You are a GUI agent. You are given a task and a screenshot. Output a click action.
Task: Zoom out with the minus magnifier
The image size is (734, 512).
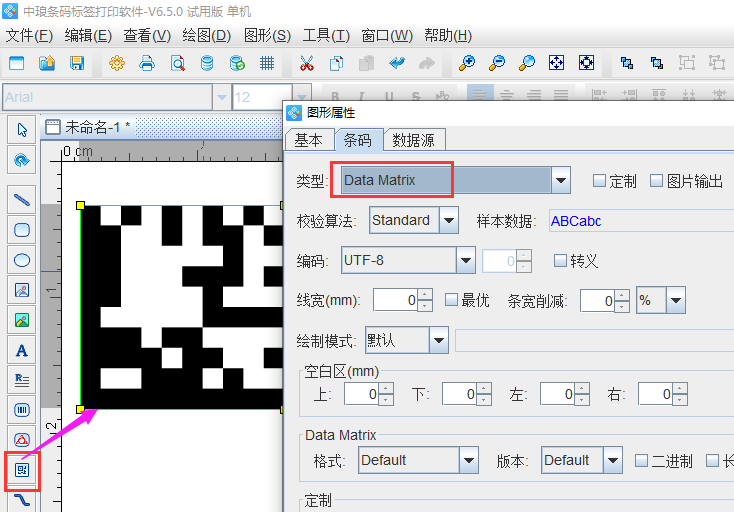[x=497, y=62]
